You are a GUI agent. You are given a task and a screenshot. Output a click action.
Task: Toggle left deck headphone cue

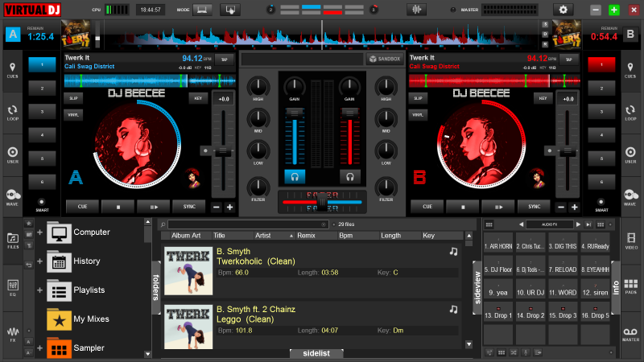(295, 177)
